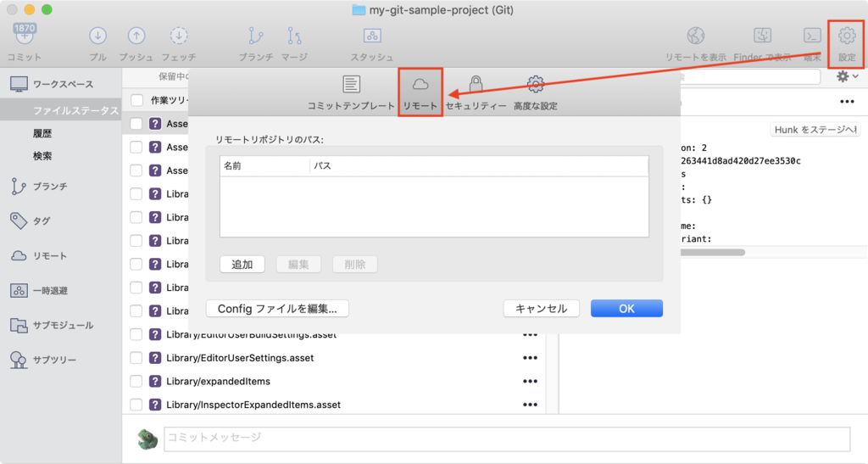Click the キャンセル button

click(542, 309)
